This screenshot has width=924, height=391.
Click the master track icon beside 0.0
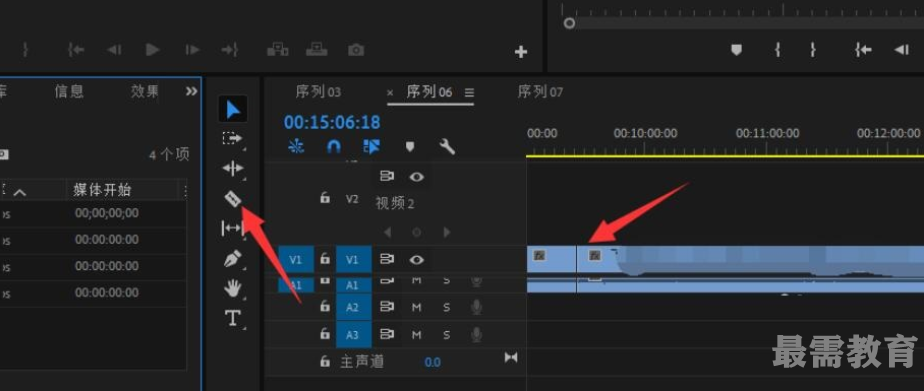click(511, 357)
